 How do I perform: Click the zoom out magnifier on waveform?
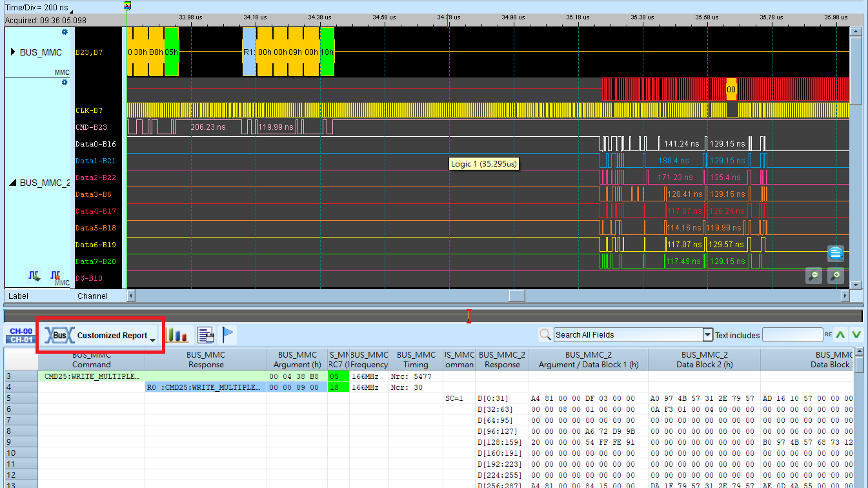coord(814,276)
